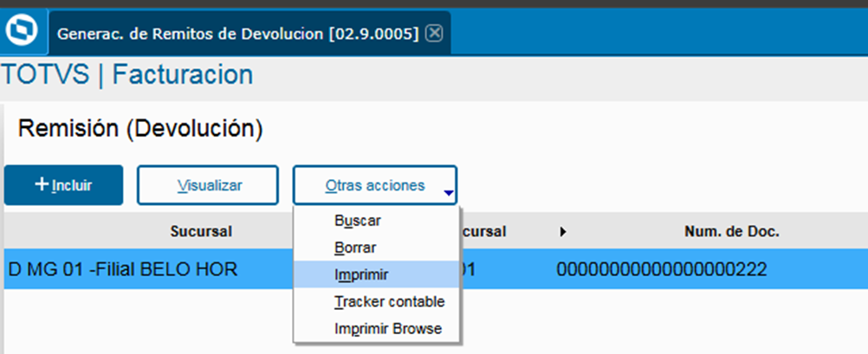
Task: Click the Sucursal column header
Action: (201, 232)
